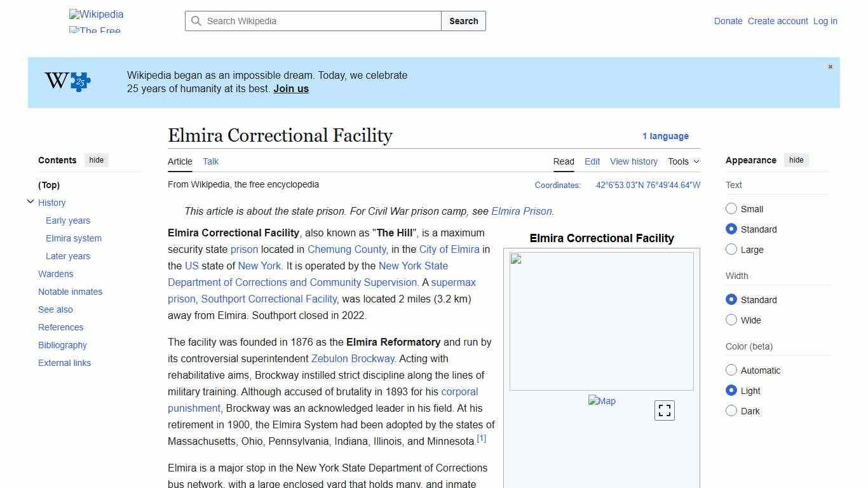Switch to Dark color mode
The height and width of the screenshot is (488, 868).
coord(731,411)
